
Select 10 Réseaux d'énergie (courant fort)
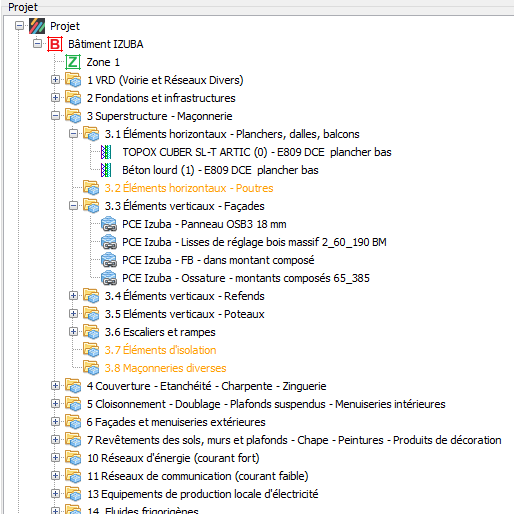[x=173, y=458]
